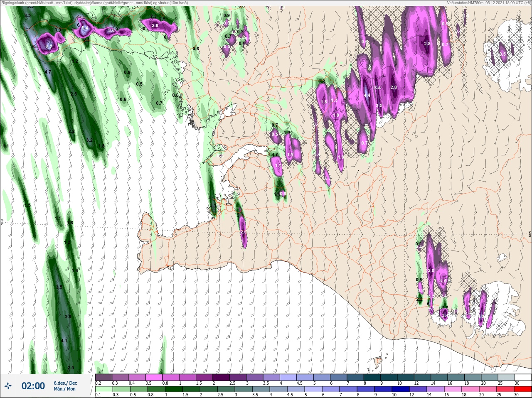Click the white 30 swatch on the snow legend
This screenshot has height=398, width=532.
523,377
